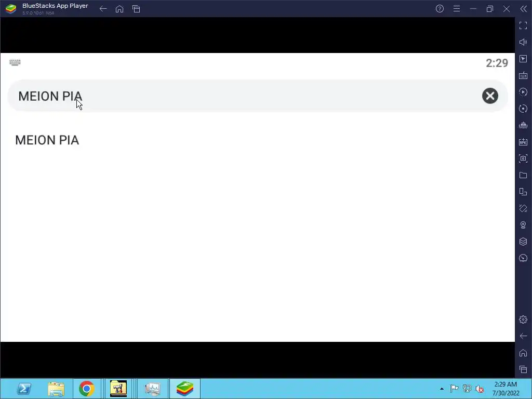
Task: Open PowerShell from the taskbar
Action: click(x=24, y=389)
